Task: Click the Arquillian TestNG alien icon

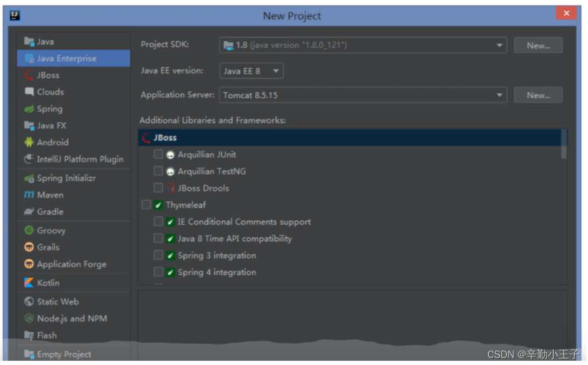Action: tap(170, 171)
